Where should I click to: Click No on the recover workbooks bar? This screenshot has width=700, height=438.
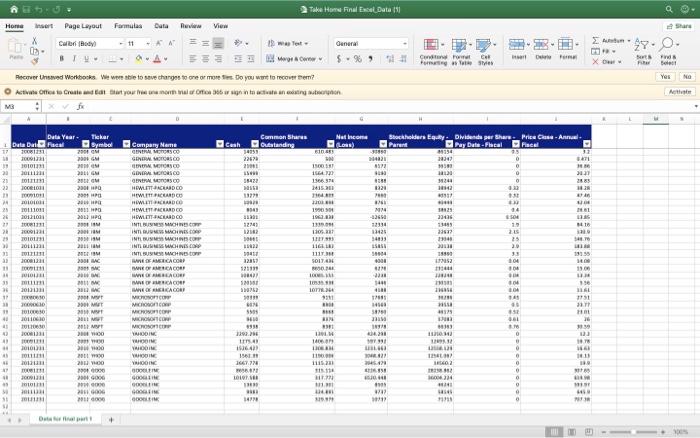(x=687, y=77)
